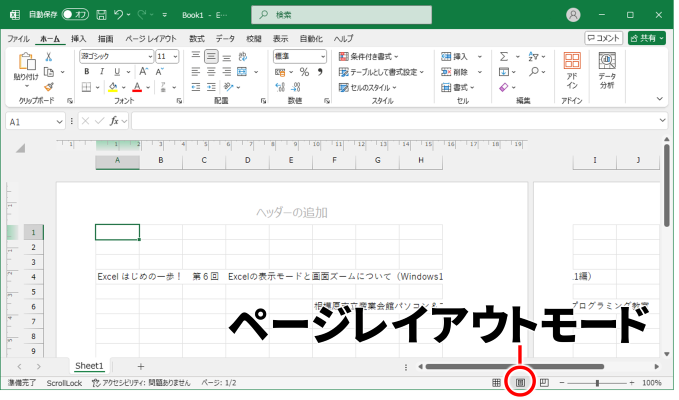This screenshot has width=679, height=400.
Task: Toggle Bold formatting
Action: pos(87,72)
